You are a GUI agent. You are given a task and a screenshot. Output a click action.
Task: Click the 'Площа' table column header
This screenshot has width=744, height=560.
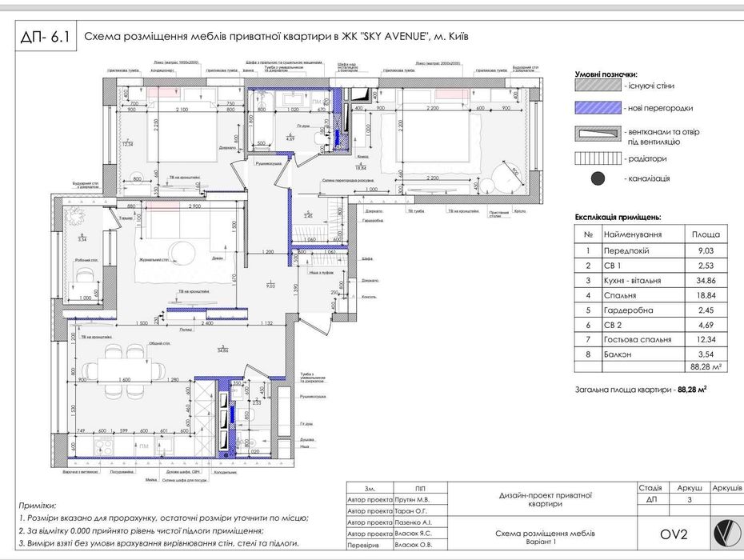[706, 234]
